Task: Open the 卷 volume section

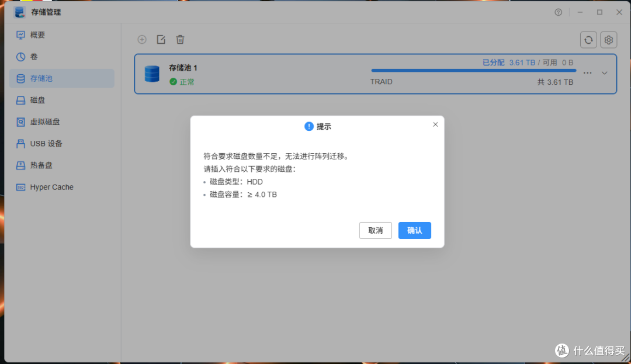Action: click(61, 57)
